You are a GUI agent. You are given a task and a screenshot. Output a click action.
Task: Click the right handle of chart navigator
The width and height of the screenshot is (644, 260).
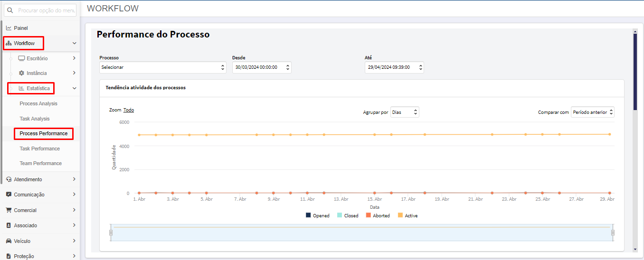click(613, 232)
